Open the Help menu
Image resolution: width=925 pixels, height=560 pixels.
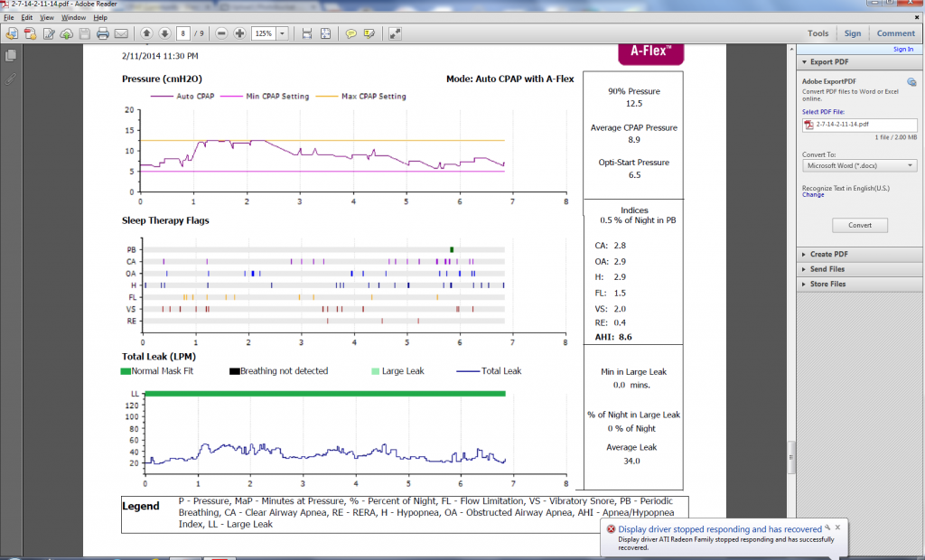click(100, 18)
